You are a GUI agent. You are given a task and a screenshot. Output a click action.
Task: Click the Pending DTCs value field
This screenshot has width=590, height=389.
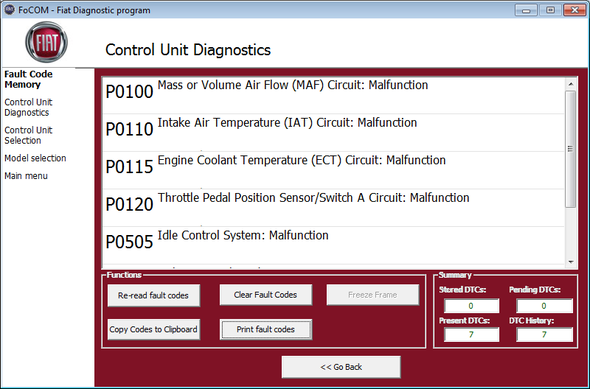click(x=544, y=306)
